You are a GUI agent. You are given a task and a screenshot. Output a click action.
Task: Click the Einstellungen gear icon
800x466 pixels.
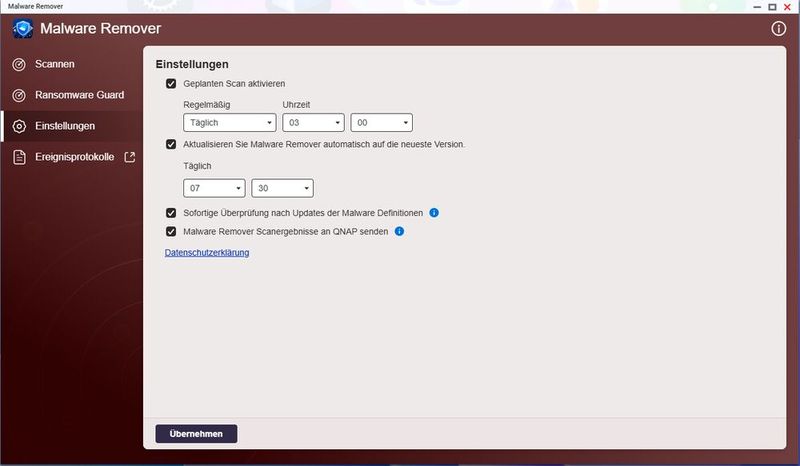(x=19, y=126)
